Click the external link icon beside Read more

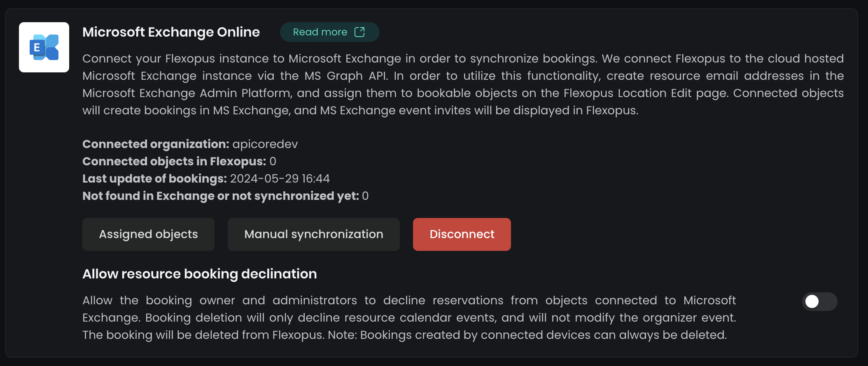(x=359, y=32)
